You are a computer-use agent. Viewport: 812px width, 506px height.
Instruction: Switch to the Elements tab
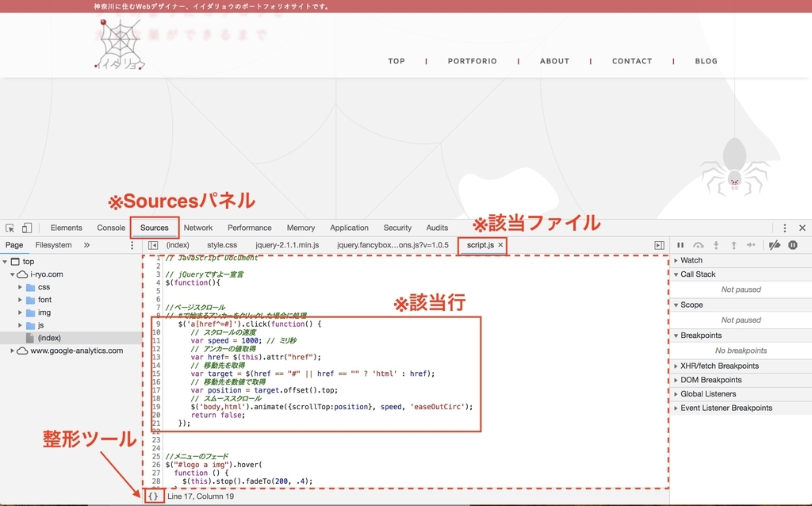click(x=67, y=228)
